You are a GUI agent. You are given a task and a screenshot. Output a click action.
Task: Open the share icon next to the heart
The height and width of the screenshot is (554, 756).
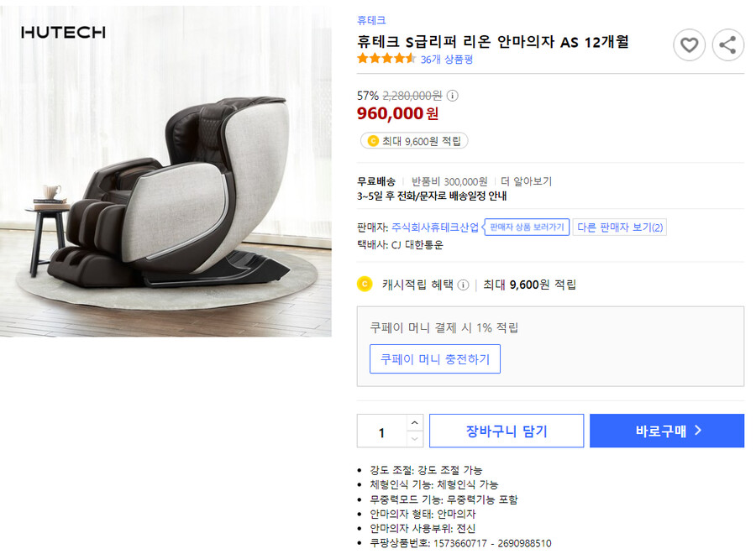728,45
